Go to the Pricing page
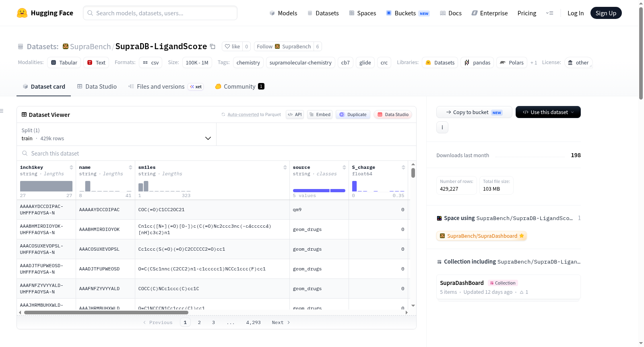The image size is (644, 347). [527, 13]
